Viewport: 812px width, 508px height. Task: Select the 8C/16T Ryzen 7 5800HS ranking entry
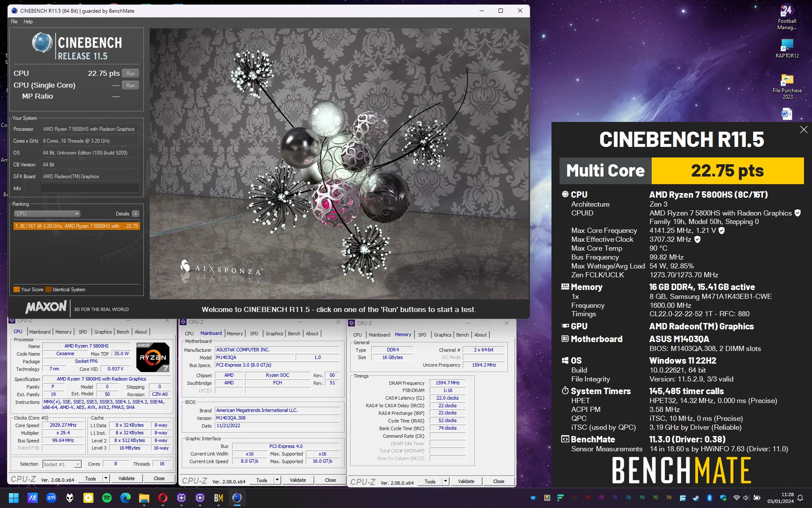pos(77,226)
